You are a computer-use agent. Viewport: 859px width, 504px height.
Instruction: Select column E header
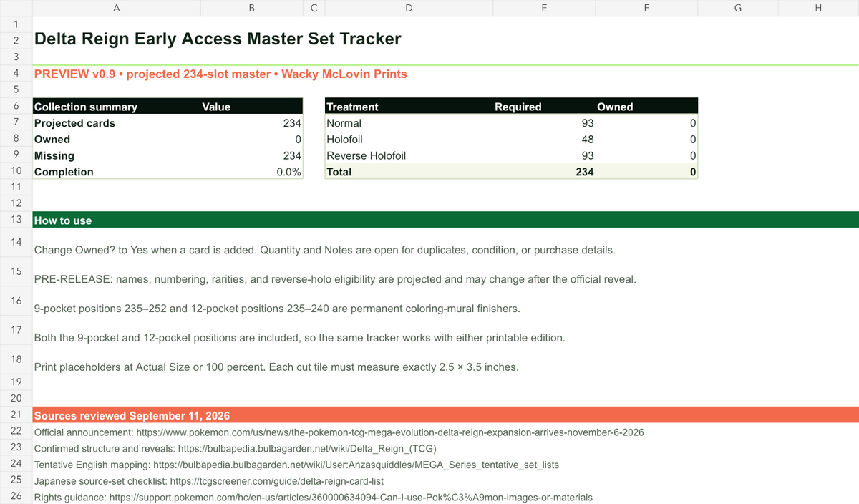pyautogui.click(x=544, y=8)
